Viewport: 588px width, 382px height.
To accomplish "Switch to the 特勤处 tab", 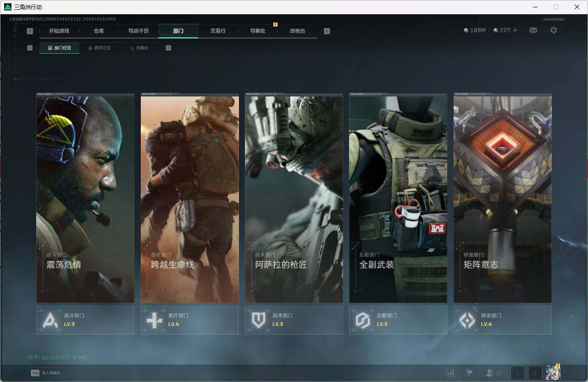I will (x=258, y=31).
